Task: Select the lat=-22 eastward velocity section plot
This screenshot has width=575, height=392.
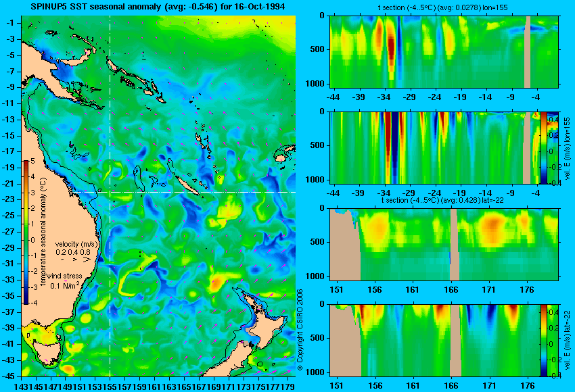Action: (x=435, y=341)
